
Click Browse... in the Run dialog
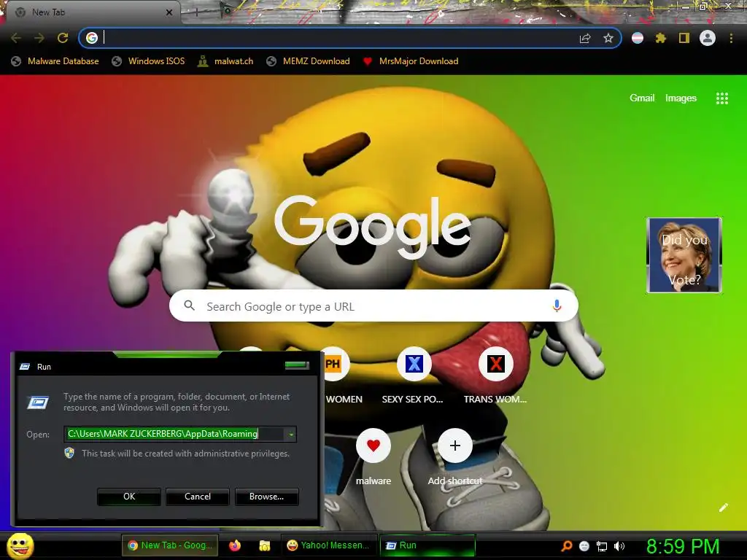267,497
